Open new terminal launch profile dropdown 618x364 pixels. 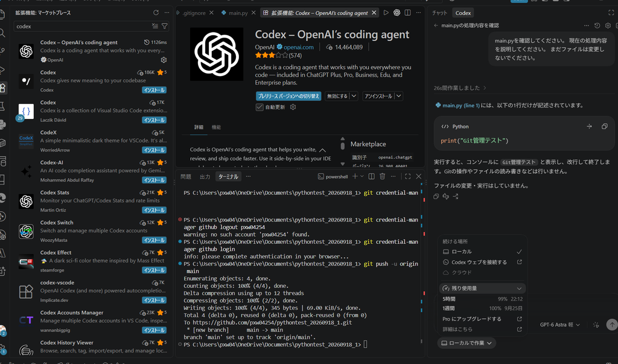[x=362, y=176]
